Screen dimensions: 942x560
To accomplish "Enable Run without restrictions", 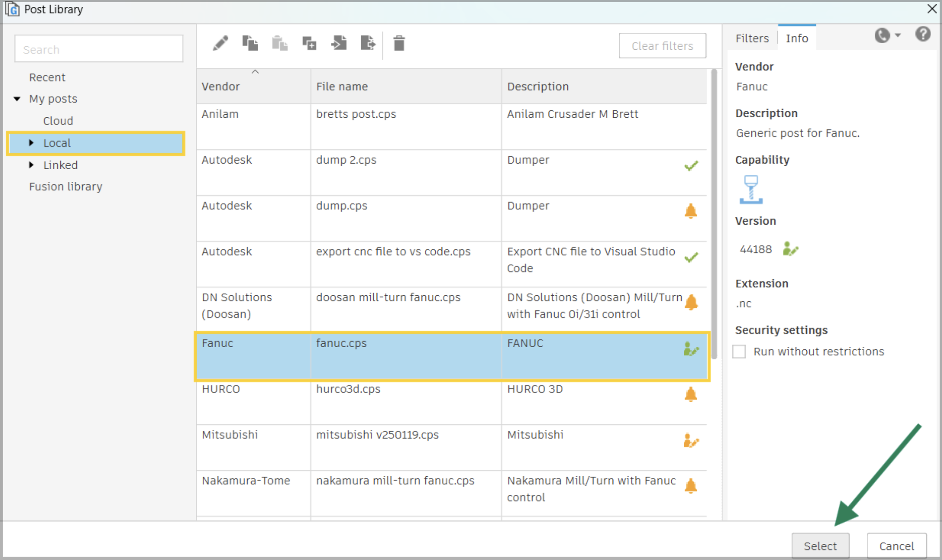I will (x=739, y=351).
